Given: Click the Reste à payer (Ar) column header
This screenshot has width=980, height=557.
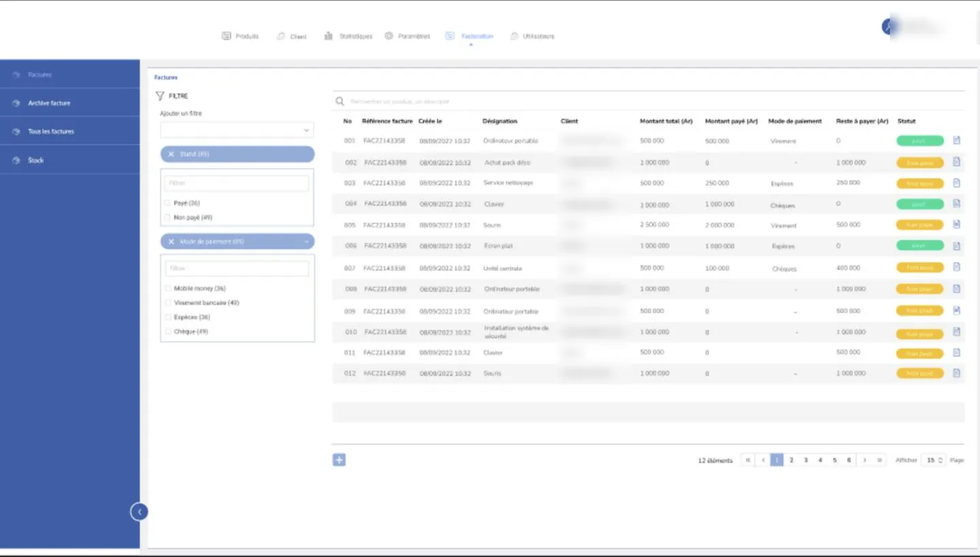Looking at the screenshot, I should coord(862,121).
